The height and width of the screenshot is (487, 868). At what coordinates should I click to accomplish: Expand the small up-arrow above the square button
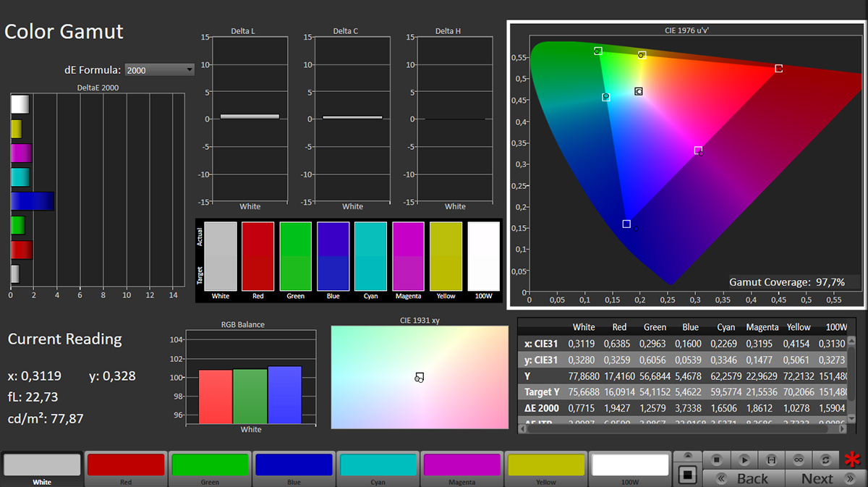[x=687, y=457]
